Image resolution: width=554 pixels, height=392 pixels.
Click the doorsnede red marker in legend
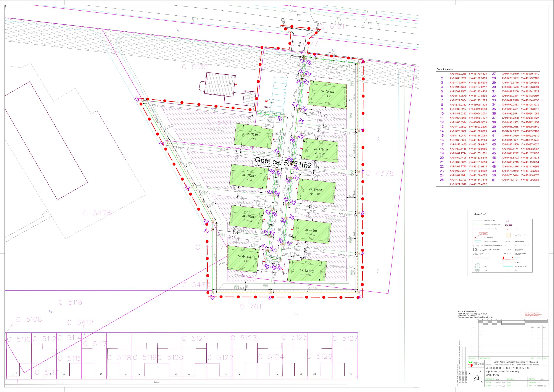coord(508,258)
